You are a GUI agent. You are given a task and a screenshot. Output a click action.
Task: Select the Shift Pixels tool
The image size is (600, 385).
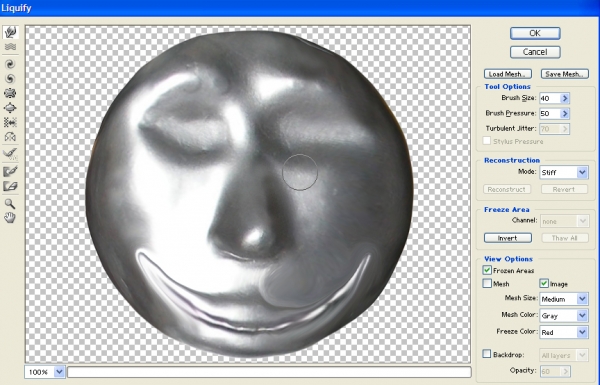pyautogui.click(x=10, y=122)
